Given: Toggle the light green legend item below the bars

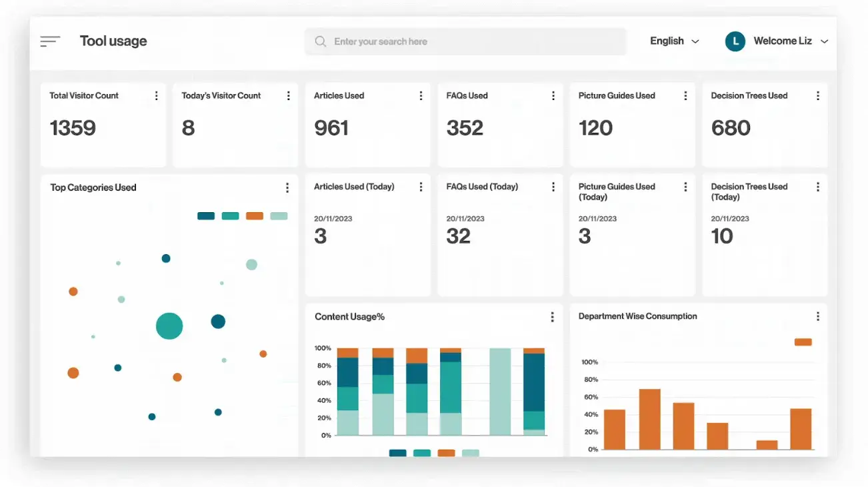Looking at the screenshot, I should pos(469,452).
